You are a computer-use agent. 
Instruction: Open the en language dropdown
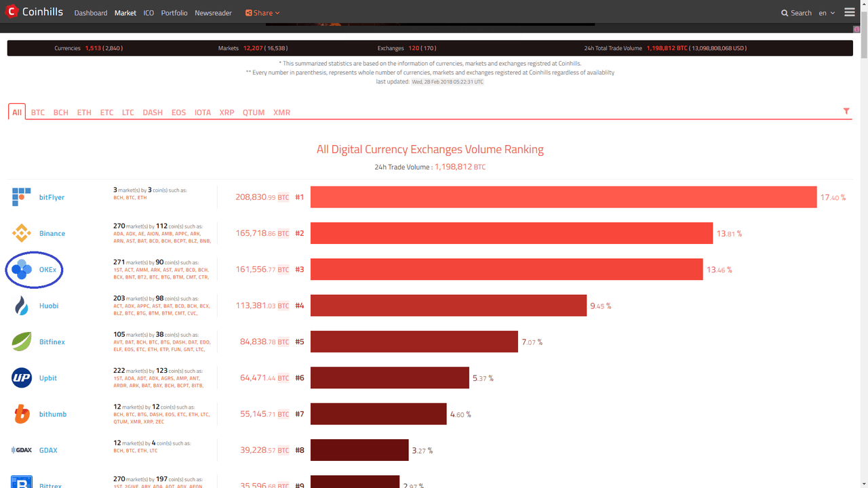(827, 13)
